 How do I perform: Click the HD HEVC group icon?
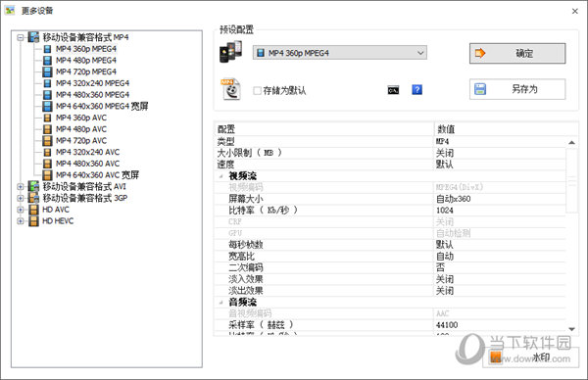[33, 221]
